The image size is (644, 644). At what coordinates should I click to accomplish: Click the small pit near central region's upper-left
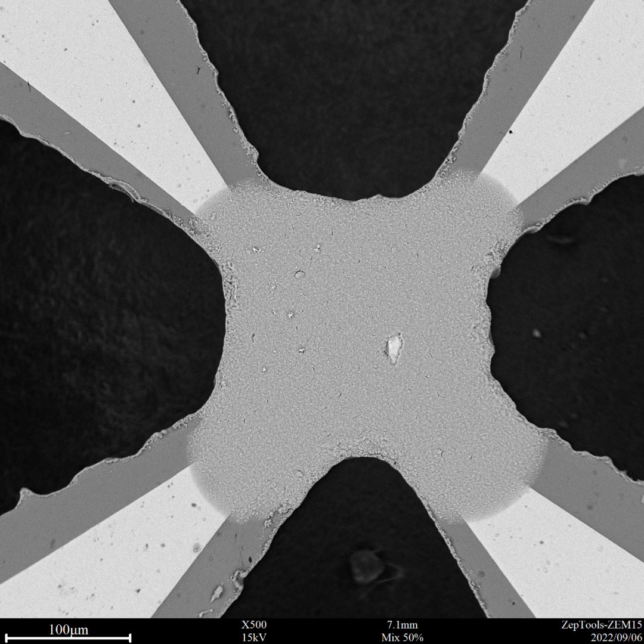[299, 274]
